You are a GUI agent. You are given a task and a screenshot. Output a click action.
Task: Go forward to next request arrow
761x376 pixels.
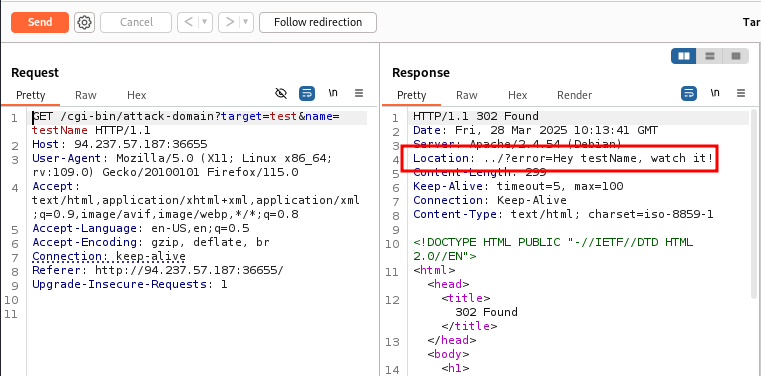pos(230,22)
